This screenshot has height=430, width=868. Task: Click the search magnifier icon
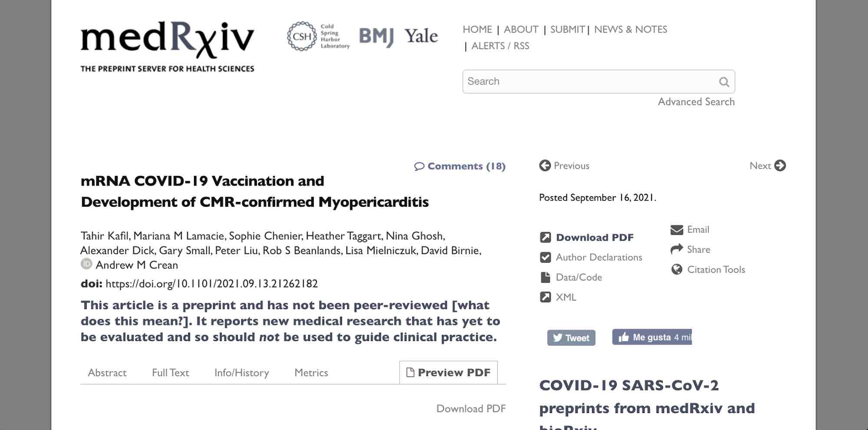[x=724, y=82]
